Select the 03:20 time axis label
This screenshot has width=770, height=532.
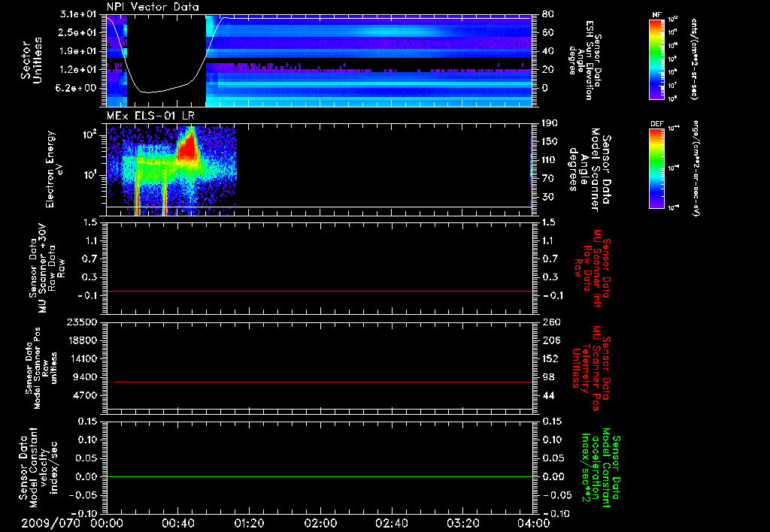pos(462,523)
